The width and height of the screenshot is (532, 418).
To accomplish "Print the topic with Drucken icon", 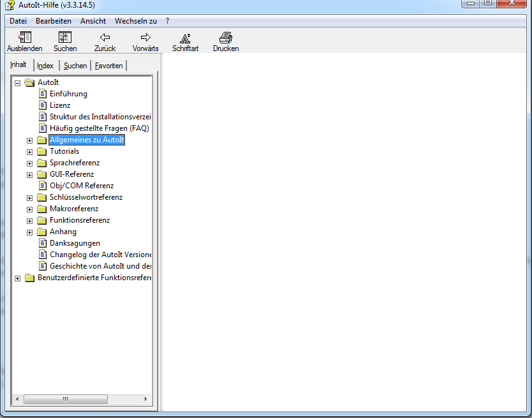I will 226,38.
